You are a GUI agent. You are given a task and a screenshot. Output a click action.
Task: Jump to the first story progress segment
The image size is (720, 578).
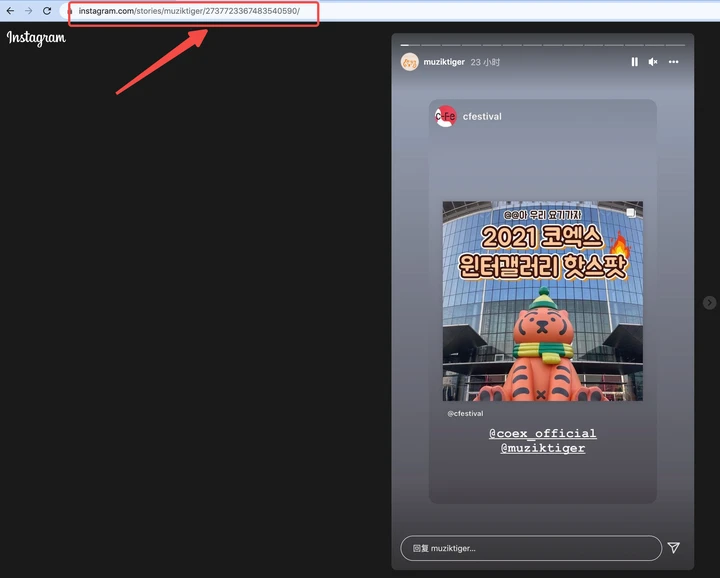click(410, 45)
